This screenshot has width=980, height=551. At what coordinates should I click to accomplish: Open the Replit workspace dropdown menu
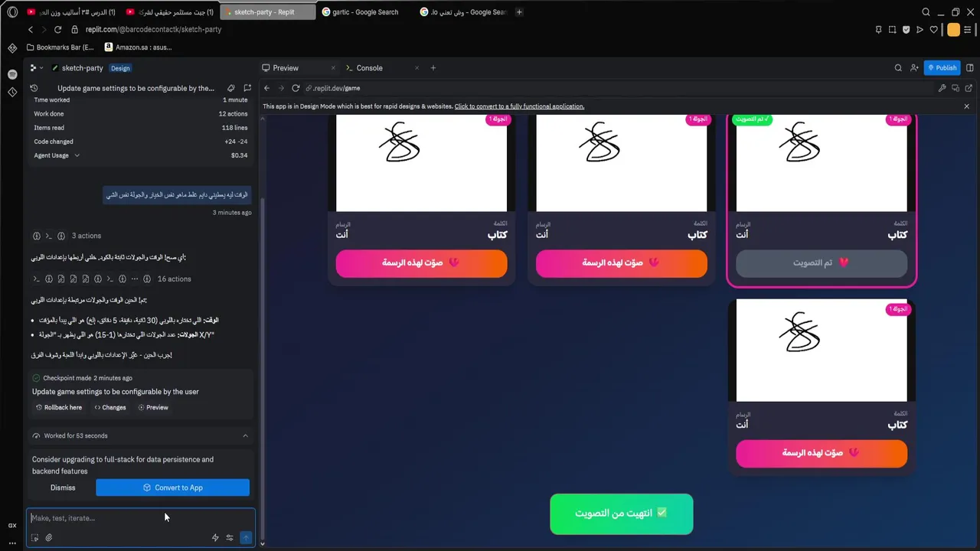[x=36, y=68]
